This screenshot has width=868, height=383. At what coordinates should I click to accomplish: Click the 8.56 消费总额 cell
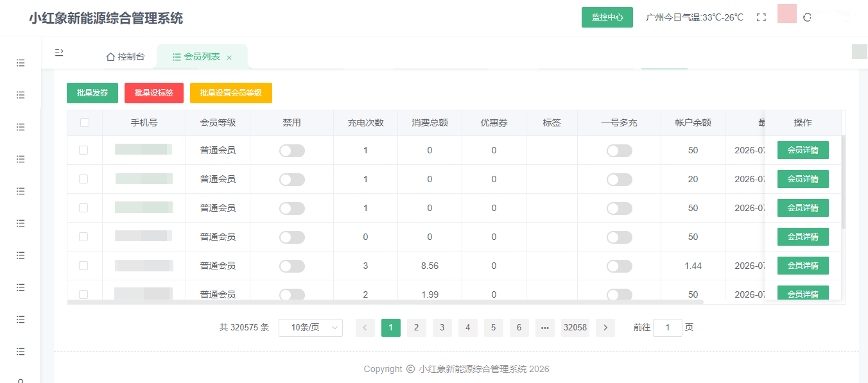[x=430, y=266]
